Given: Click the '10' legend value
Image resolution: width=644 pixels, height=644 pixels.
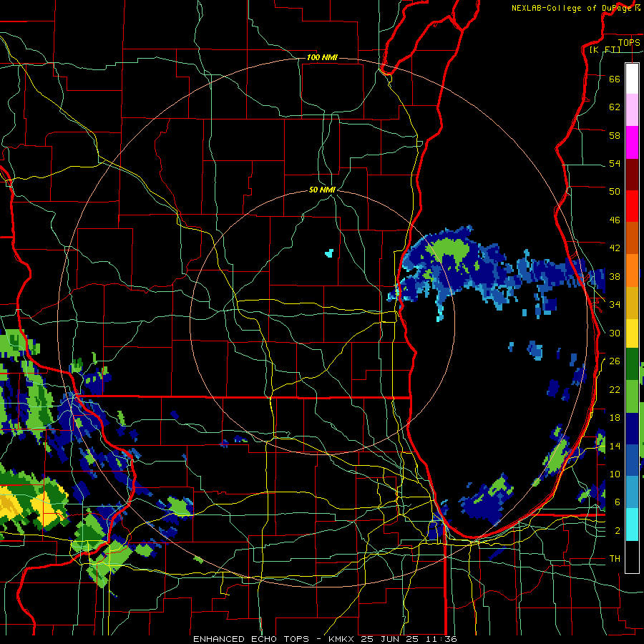Looking at the screenshot, I should pos(615,474).
